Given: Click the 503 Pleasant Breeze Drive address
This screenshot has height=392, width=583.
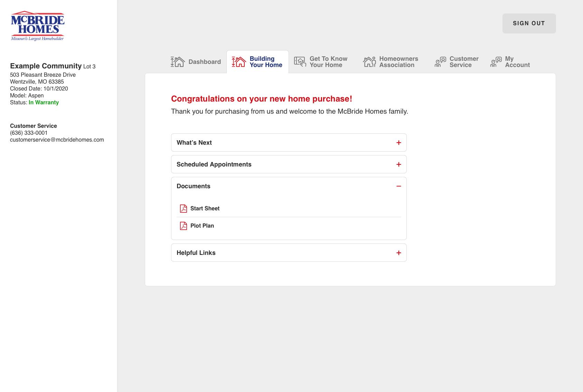Looking at the screenshot, I should click(43, 75).
